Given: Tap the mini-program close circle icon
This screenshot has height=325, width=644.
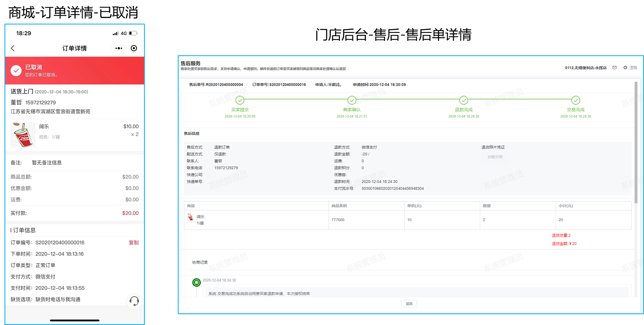Looking at the screenshot, I should (134, 48).
